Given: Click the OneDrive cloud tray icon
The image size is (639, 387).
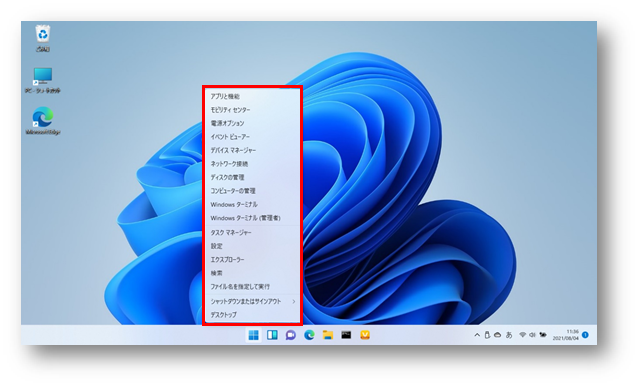Looking at the screenshot, I should (x=498, y=335).
